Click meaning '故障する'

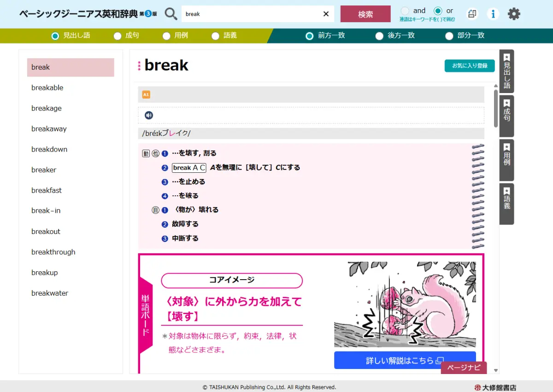(185, 224)
